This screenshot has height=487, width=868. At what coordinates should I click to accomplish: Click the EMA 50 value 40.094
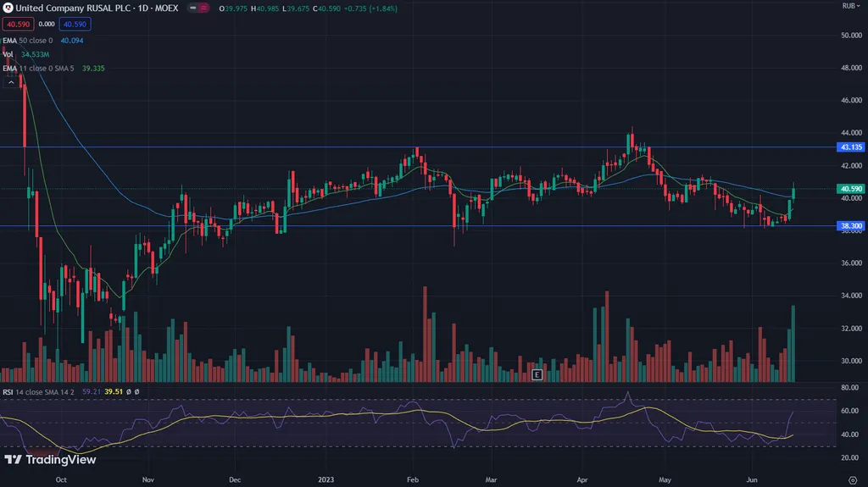(72, 40)
